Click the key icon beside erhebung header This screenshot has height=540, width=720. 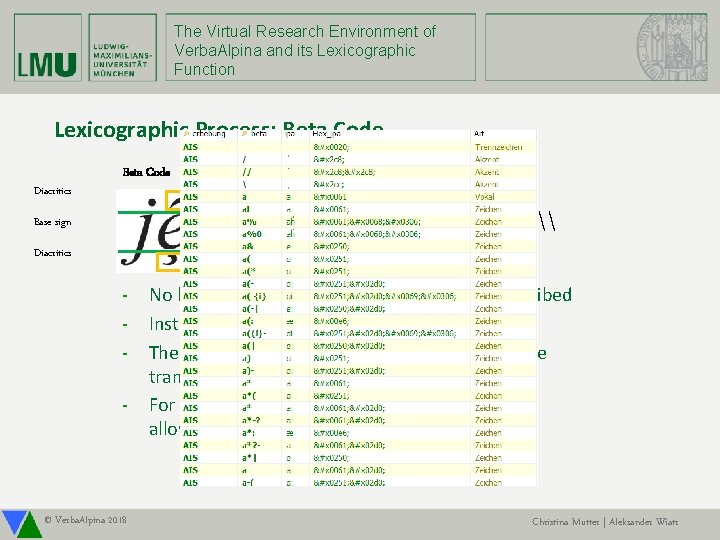point(186,134)
